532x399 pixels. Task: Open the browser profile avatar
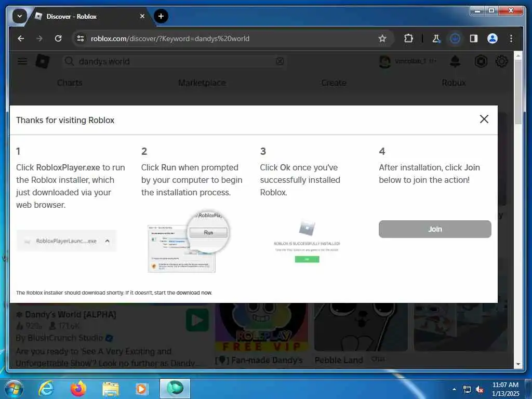pyautogui.click(x=493, y=38)
